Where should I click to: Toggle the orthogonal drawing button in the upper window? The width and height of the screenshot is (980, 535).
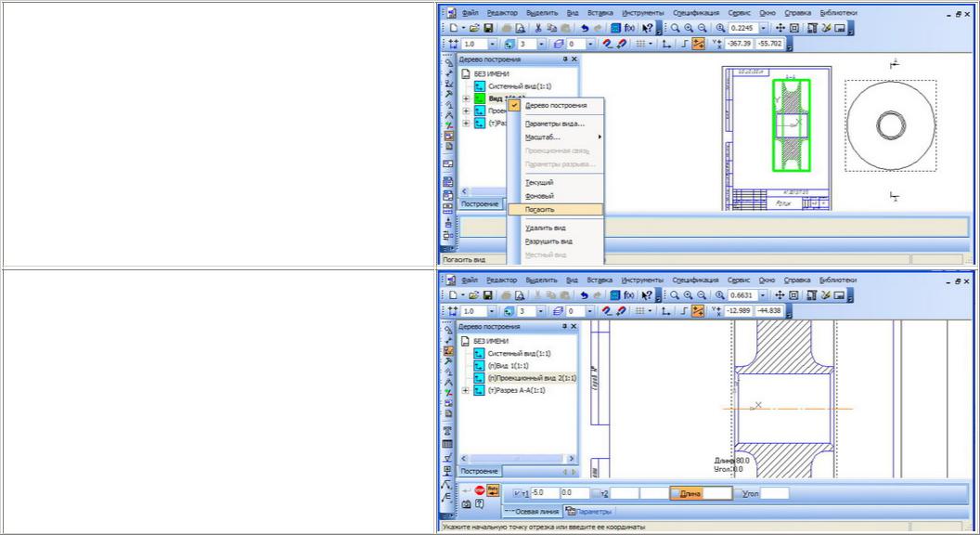(684, 44)
